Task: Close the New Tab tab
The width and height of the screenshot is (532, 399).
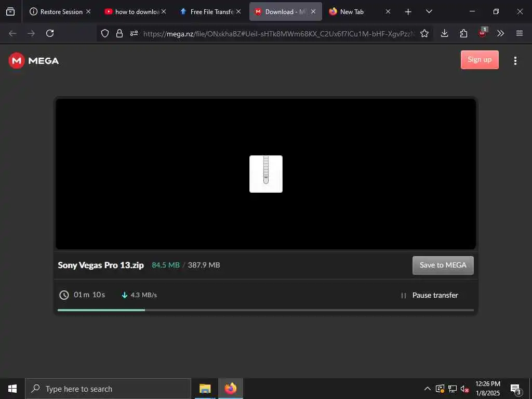Action: pos(388,11)
